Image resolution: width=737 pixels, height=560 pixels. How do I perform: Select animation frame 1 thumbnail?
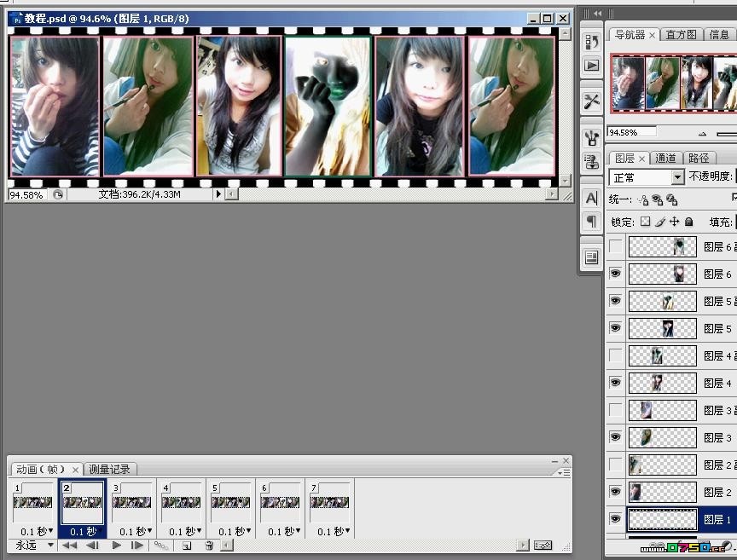[x=32, y=503]
